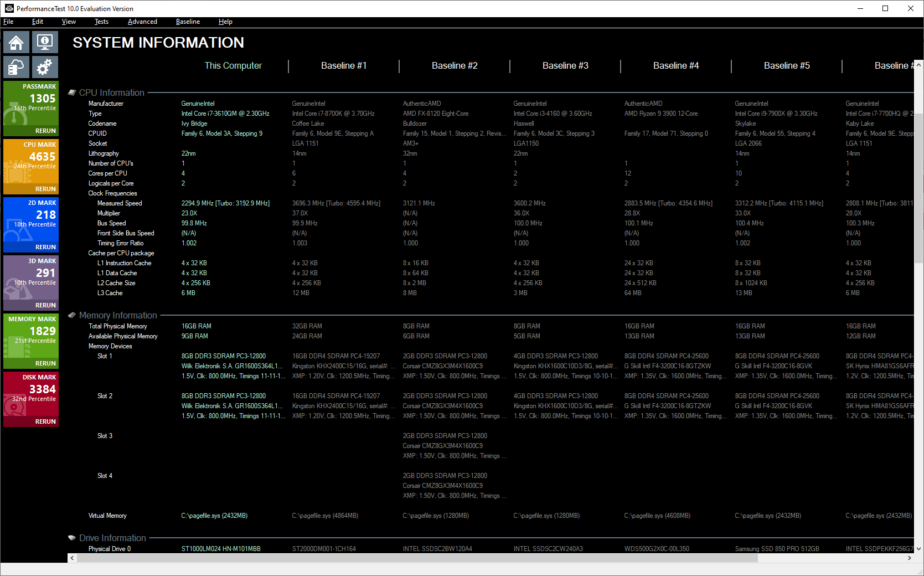The image size is (924, 576).
Task: Rerun the CPU Mark test
Action: [45, 189]
